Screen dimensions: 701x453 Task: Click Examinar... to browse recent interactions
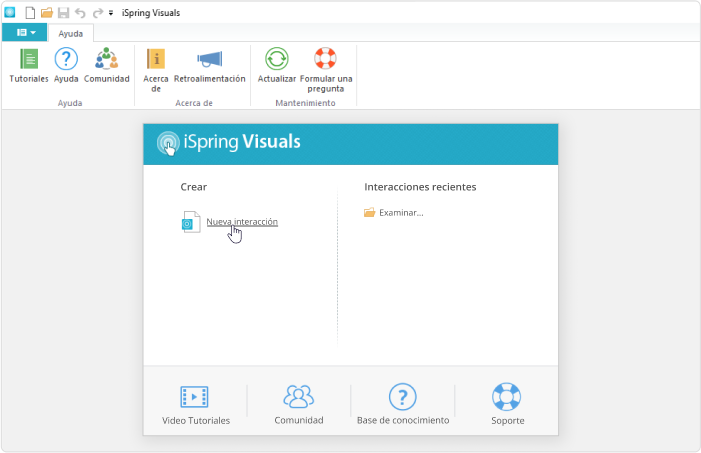[x=401, y=213]
